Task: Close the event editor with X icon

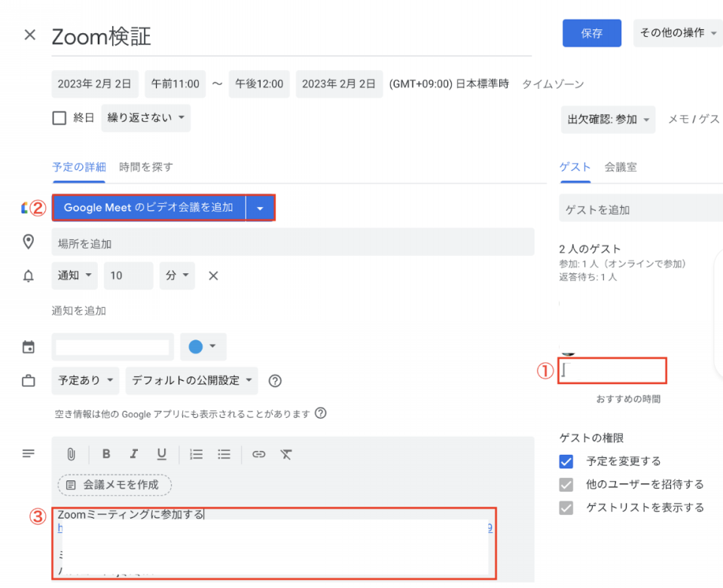Action: pos(30,35)
